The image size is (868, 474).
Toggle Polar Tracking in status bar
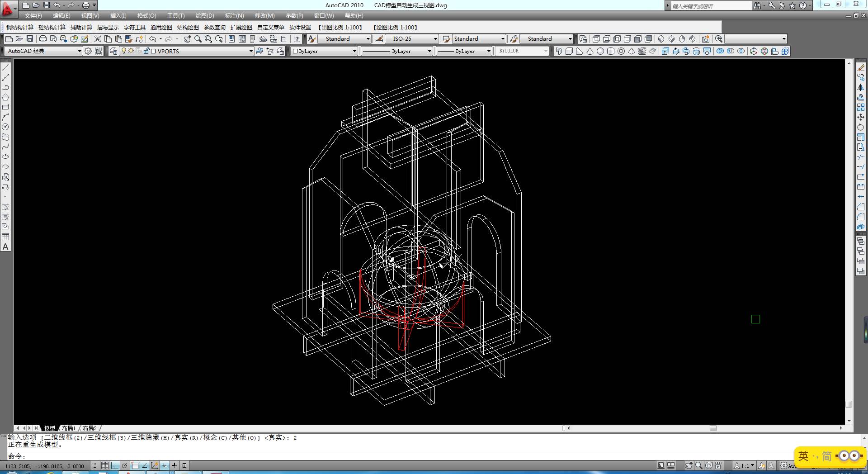click(125, 465)
